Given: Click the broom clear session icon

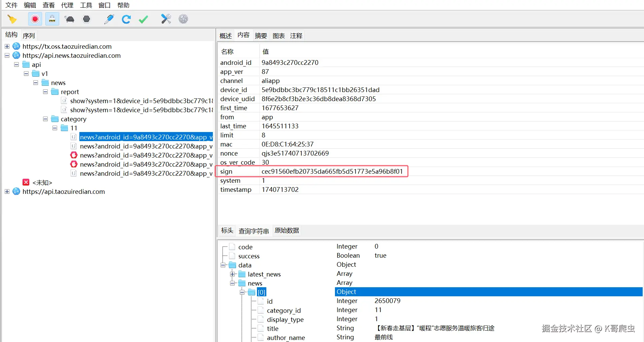Looking at the screenshot, I should (x=12, y=19).
